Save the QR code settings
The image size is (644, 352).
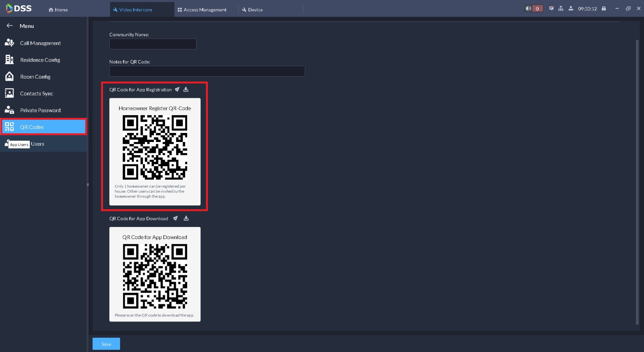coord(106,344)
